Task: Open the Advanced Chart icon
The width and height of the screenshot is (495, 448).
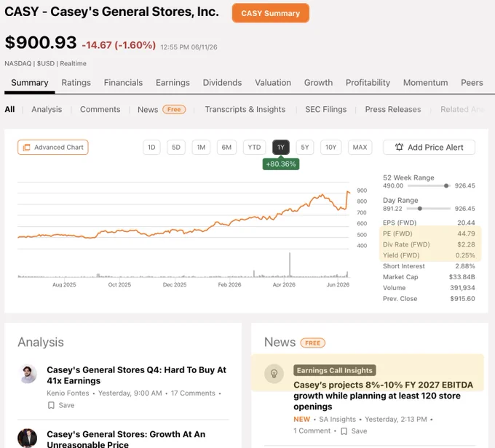Action: (26, 148)
